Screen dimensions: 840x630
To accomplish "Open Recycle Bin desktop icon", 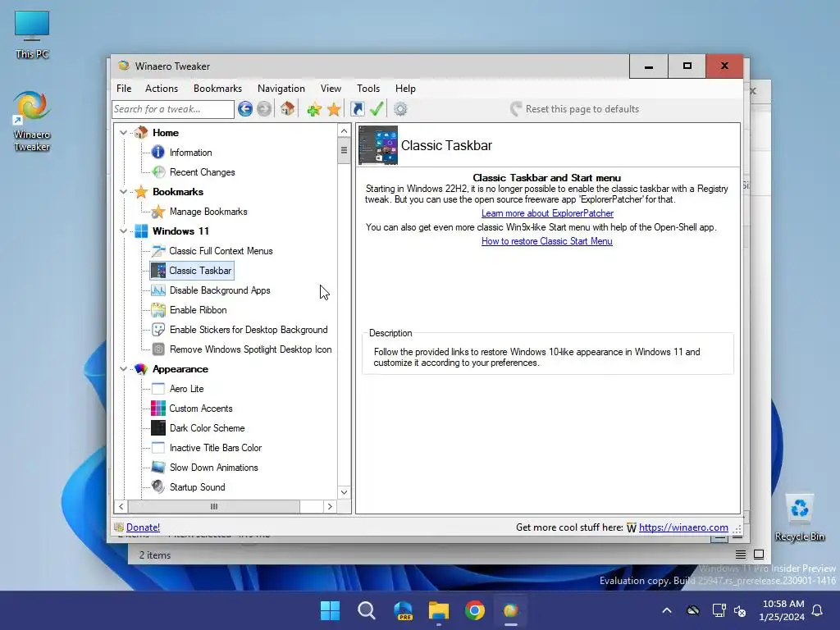I will (x=799, y=518).
